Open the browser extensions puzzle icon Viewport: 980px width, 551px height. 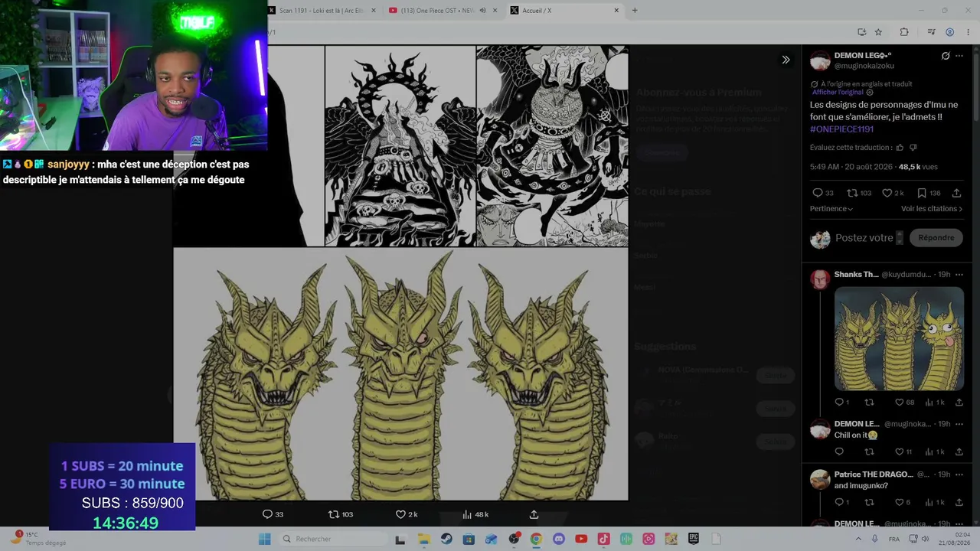click(904, 32)
